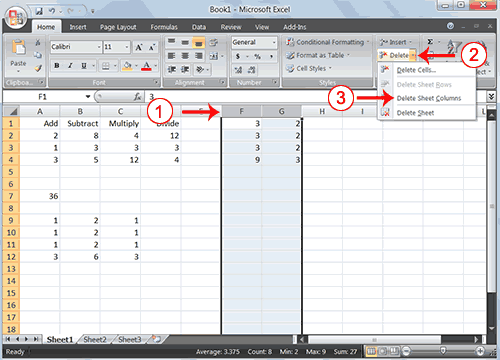
Task: Toggle Italic formatting
Action: coord(70,66)
